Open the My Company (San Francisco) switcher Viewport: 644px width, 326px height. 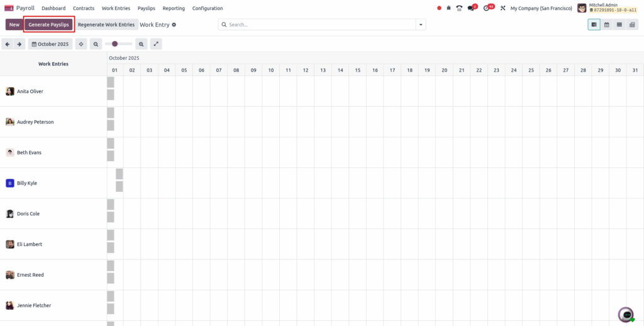[x=541, y=8]
